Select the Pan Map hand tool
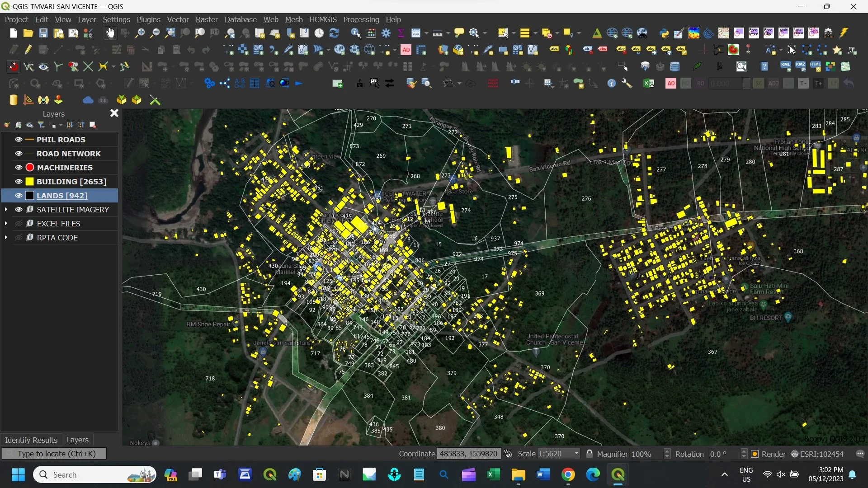The height and width of the screenshot is (488, 868). coord(110,33)
